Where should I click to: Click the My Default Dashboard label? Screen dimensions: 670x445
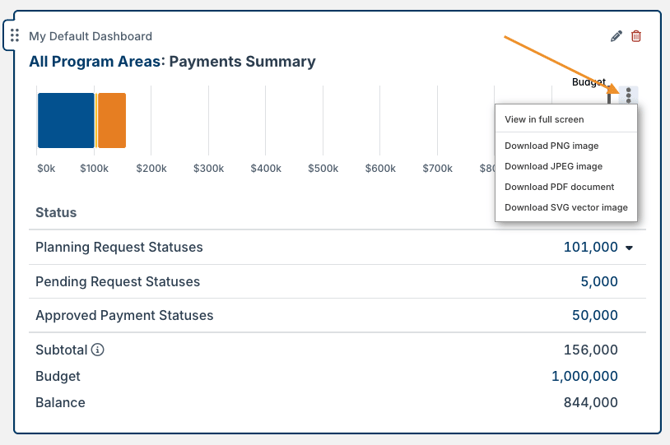click(x=90, y=36)
